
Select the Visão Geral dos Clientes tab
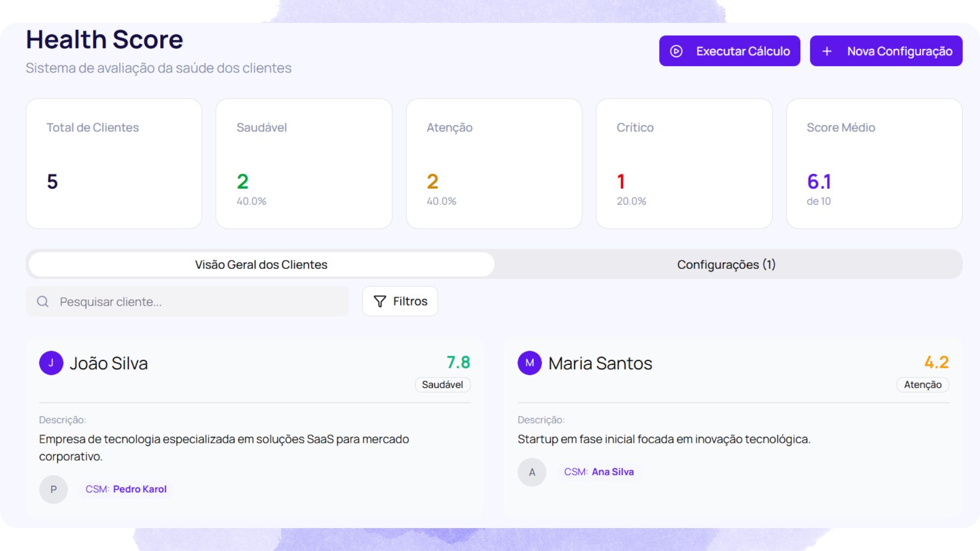pyautogui.click(x=261, y=264)
